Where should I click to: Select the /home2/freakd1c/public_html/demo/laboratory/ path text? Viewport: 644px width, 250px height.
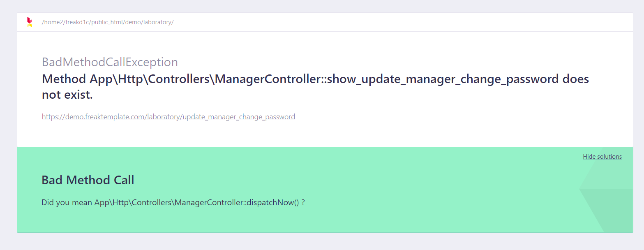click(108, 22)
